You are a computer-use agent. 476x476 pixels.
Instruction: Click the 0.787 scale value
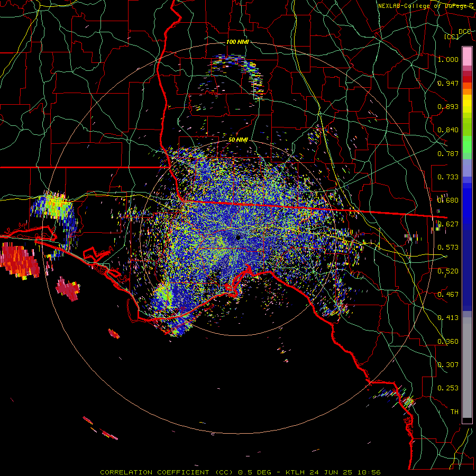[448, 153]
